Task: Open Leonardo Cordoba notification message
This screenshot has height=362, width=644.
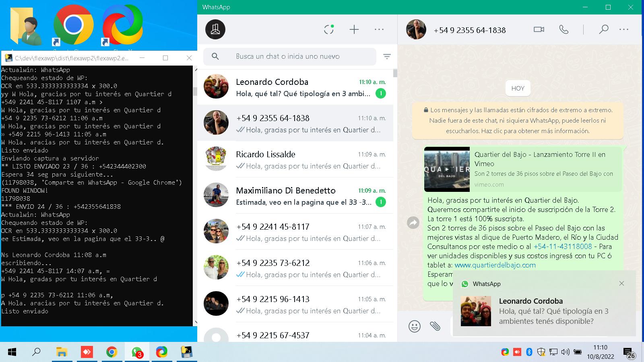Action: pos(544,311)
